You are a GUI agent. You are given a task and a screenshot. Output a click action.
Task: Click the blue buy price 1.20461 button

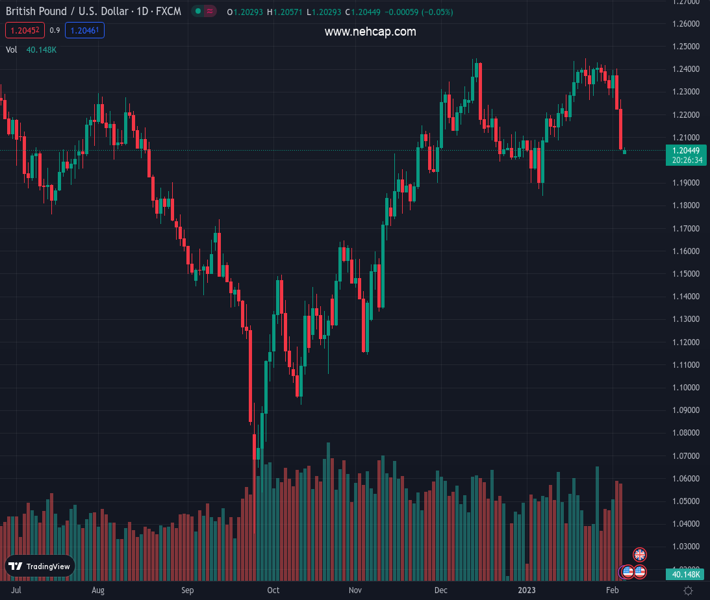(x=85, y=30)
